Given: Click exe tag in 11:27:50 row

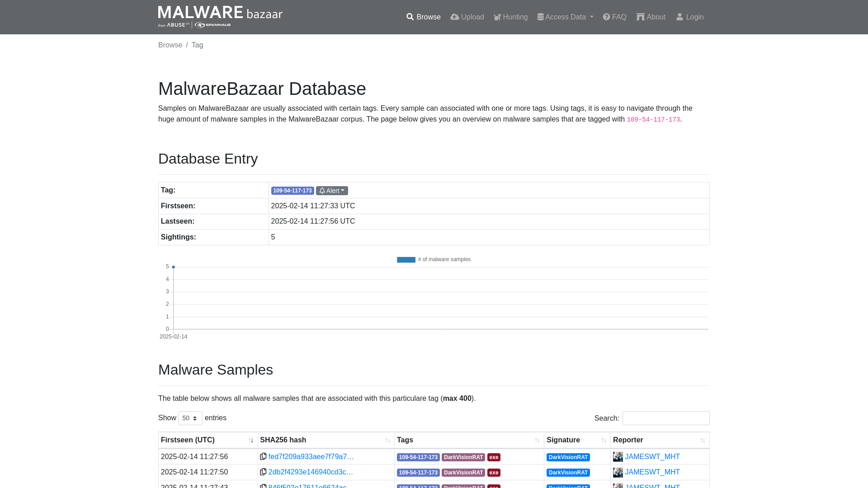Looking at the screenshot, I should pyautogui.click(x=494, y=473).
